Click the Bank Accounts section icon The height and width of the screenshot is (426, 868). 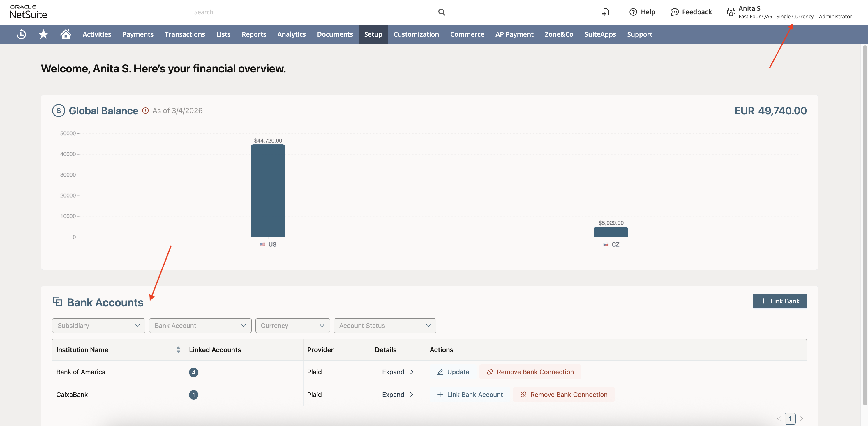(58, 301)
